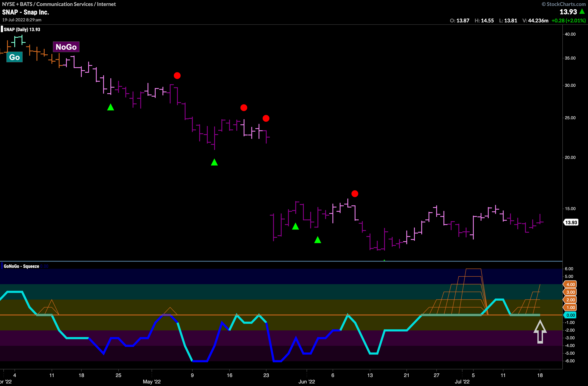This screenshot has height=386, width=588.
Task: Click the StockCharts.com copyright text
Action: (x=563, y=4)
